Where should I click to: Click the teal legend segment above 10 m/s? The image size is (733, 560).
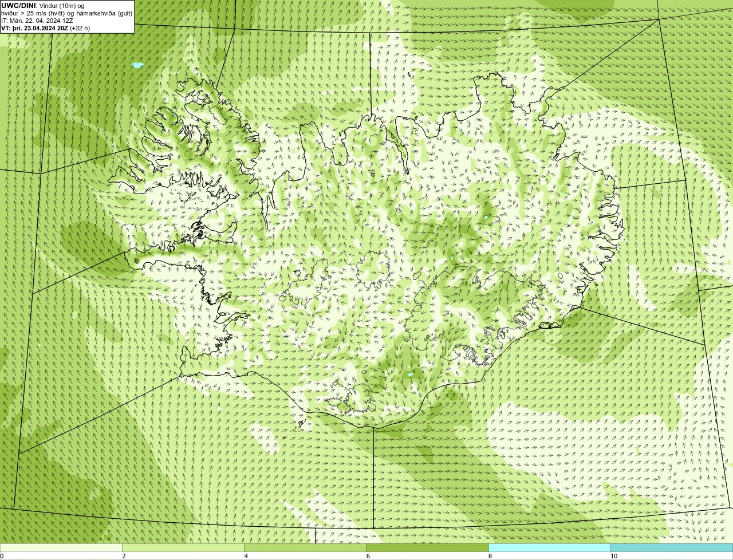[x=672, y=548]
